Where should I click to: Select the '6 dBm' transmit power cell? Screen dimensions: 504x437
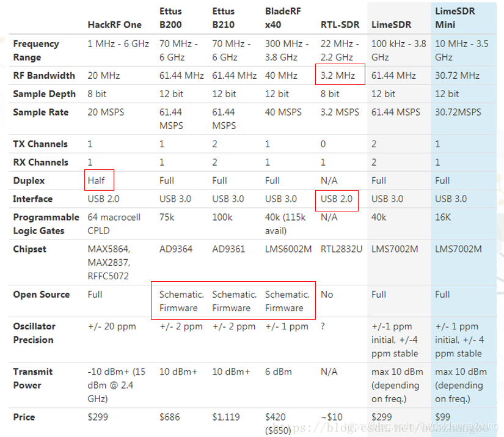279,372
